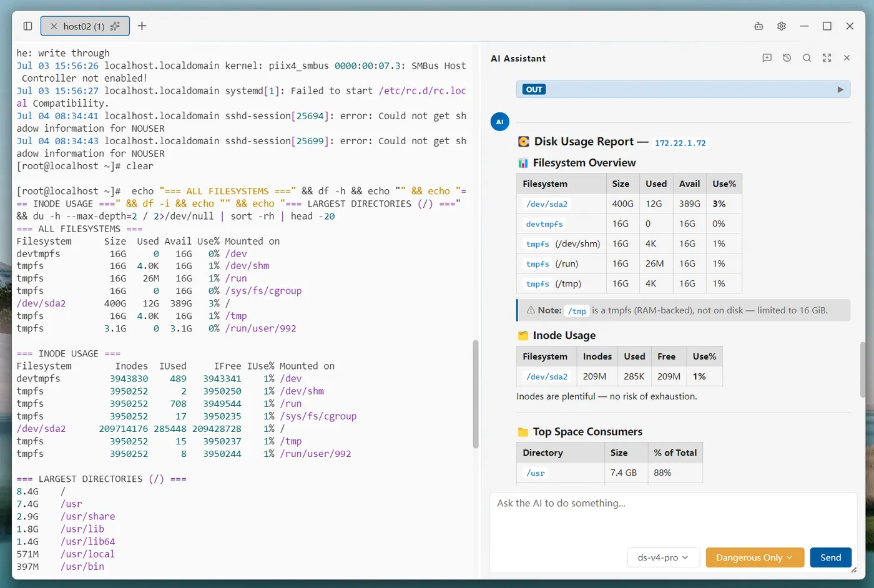Click the /tmp code tag in the note
Screen dimensions: 874x588
tap(577, 311)
